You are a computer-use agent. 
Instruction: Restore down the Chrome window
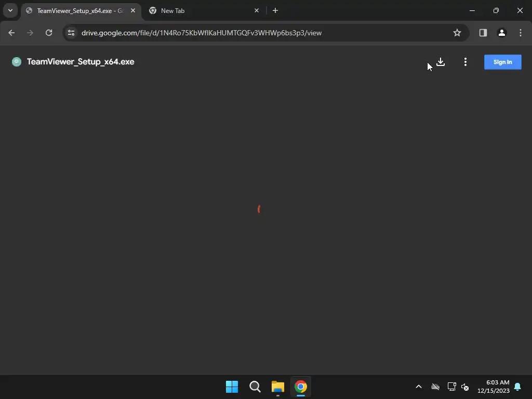(496, 10)
